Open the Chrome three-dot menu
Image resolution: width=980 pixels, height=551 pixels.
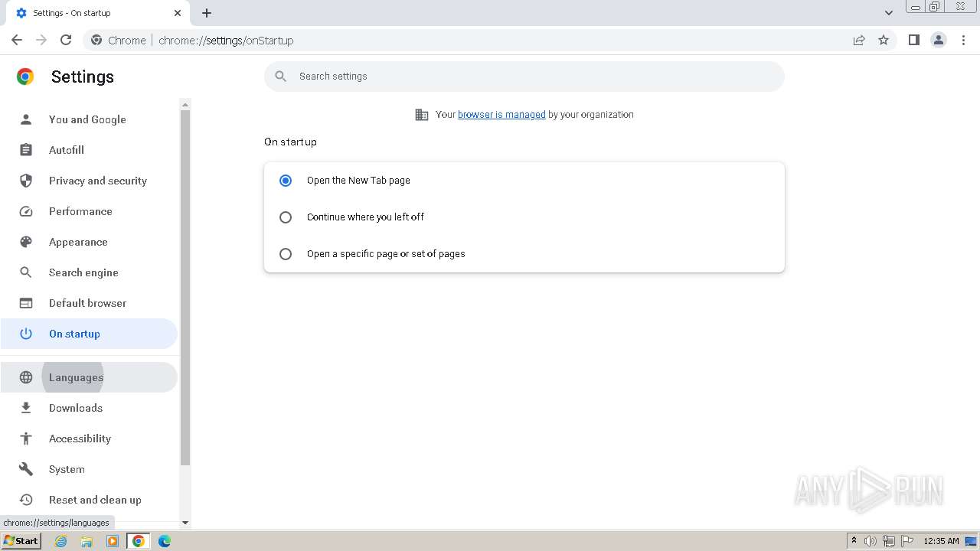964,40
